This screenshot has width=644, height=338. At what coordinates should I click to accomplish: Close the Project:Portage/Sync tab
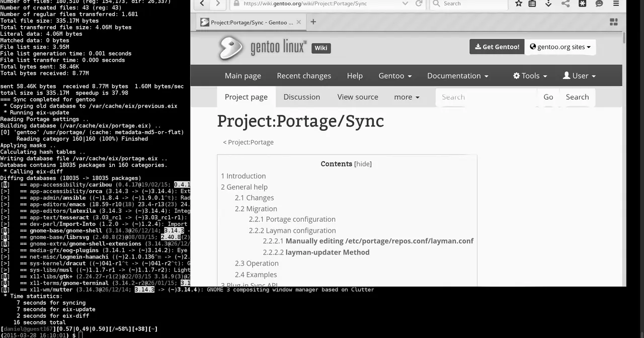(299, 22)
